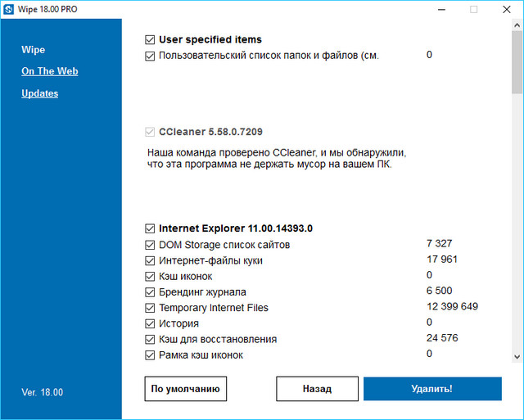524x420 pixels.
Task: Uncheck Кэш для восстановления item
Action: point(149,339)
